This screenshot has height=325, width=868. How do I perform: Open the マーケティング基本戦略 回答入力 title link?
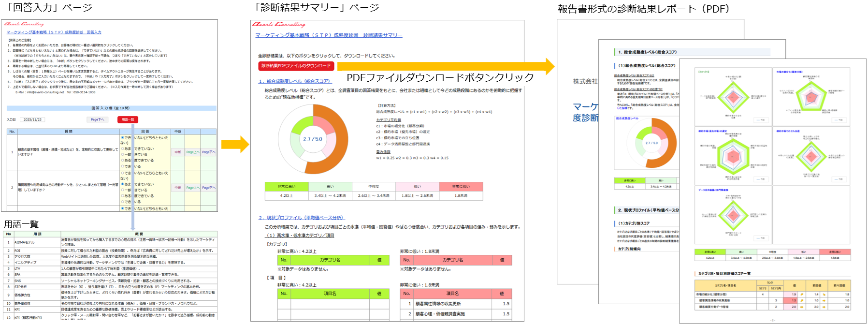click(x=54, y=32)
